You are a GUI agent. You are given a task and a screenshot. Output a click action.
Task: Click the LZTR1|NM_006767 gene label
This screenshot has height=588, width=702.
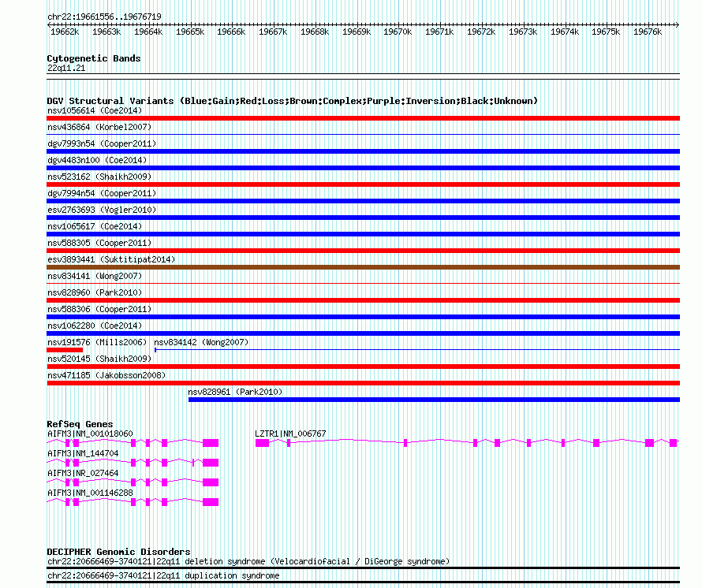pyautogui.click(x=290, y=434)
